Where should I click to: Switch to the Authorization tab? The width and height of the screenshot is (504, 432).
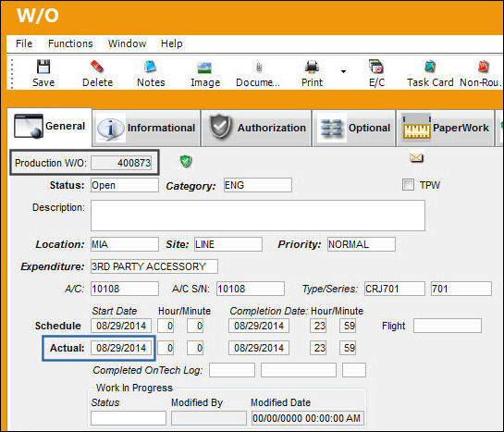coord(256,128)
